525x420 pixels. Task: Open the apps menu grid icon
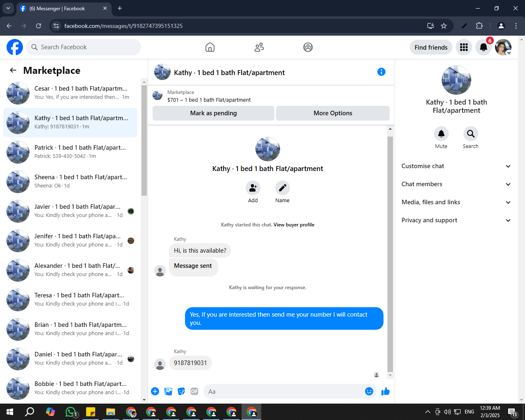tap(464, 47)
